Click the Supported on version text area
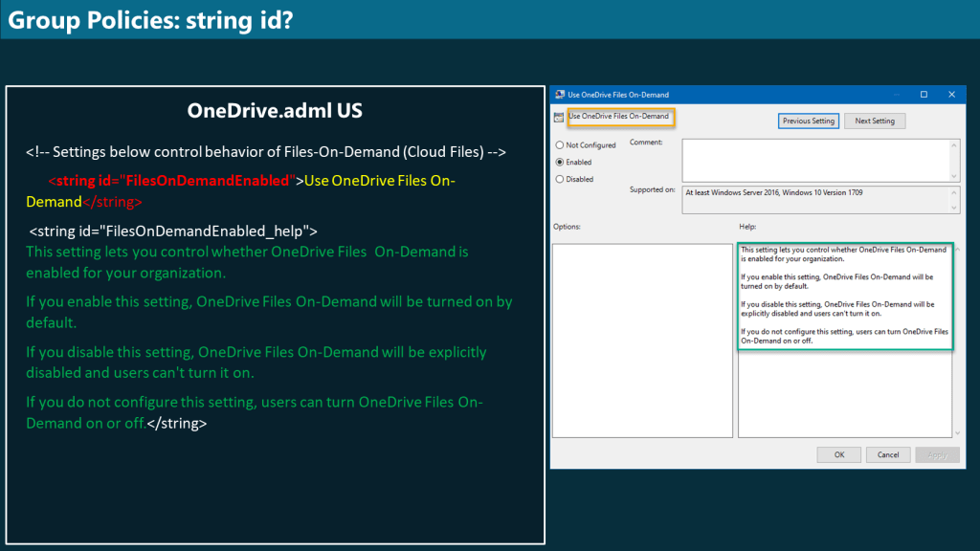980x551 pixels. point(818,200)
